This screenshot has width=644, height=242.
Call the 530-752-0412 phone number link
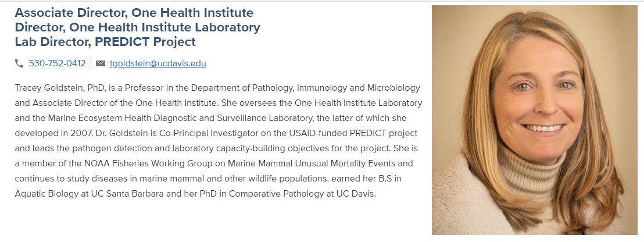57,63
